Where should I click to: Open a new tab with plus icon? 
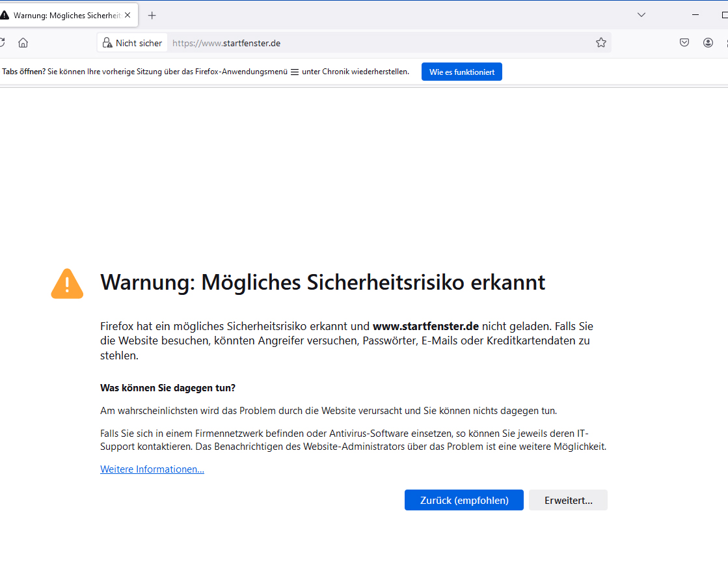click(152, 15)
